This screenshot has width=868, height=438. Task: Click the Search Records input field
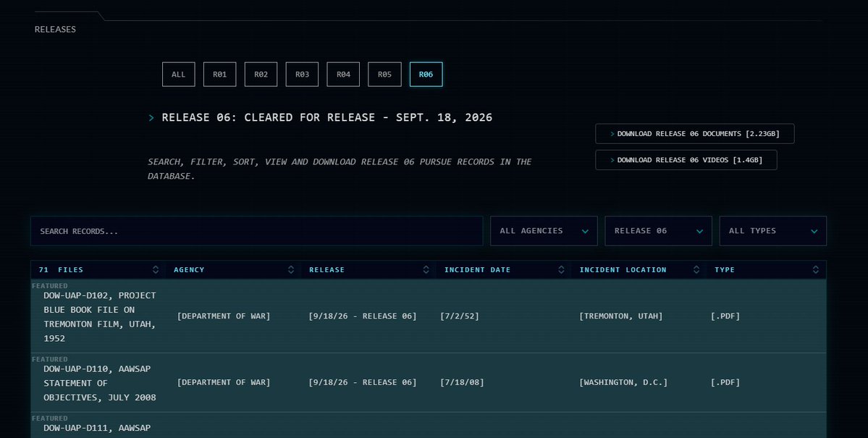click(x=257, y=231)
